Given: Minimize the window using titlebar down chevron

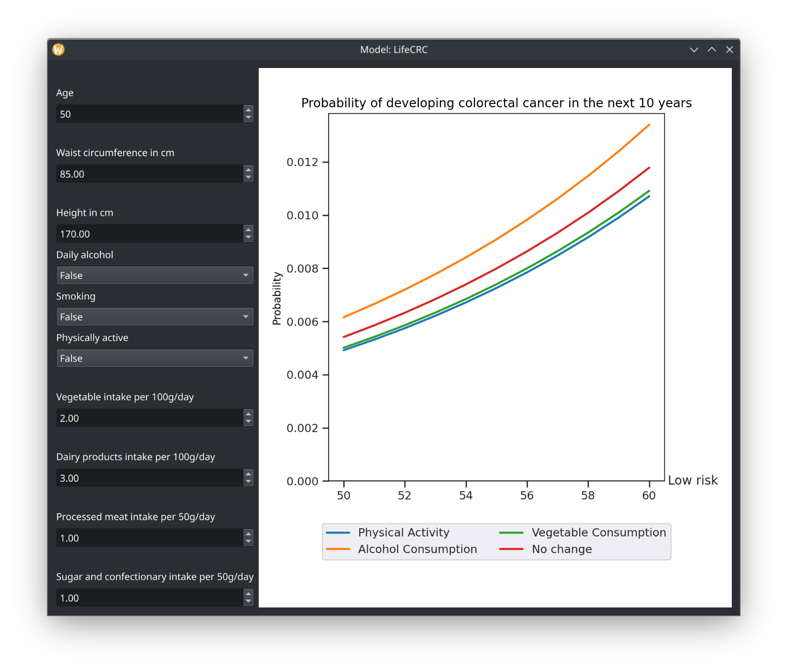Looking at the screenshot, I should (x=694, y=50).
